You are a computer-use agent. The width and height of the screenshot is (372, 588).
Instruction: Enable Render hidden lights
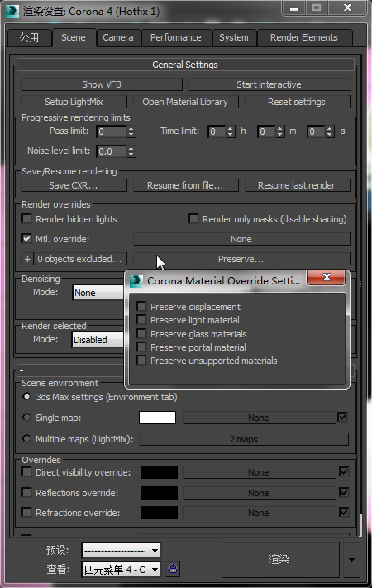tap(27, 218)
